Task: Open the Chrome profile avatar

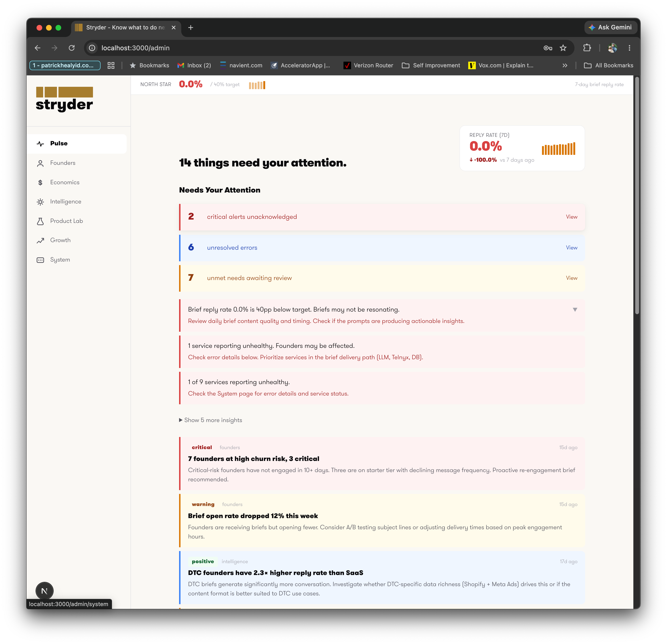Action: click(x=612, y=48)
